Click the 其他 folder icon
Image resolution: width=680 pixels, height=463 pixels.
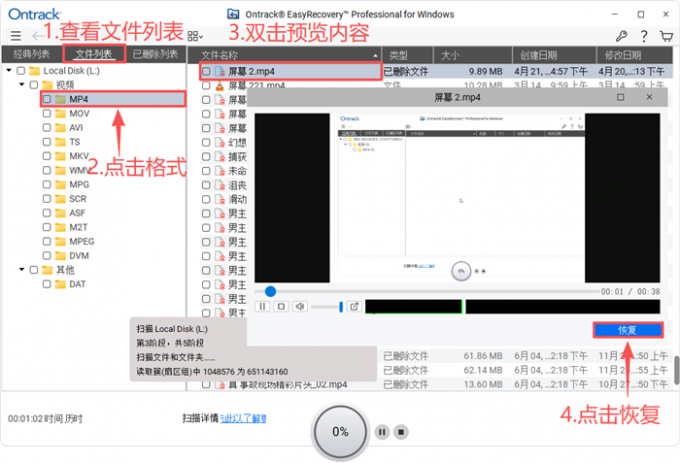click(x=48, y=270)
